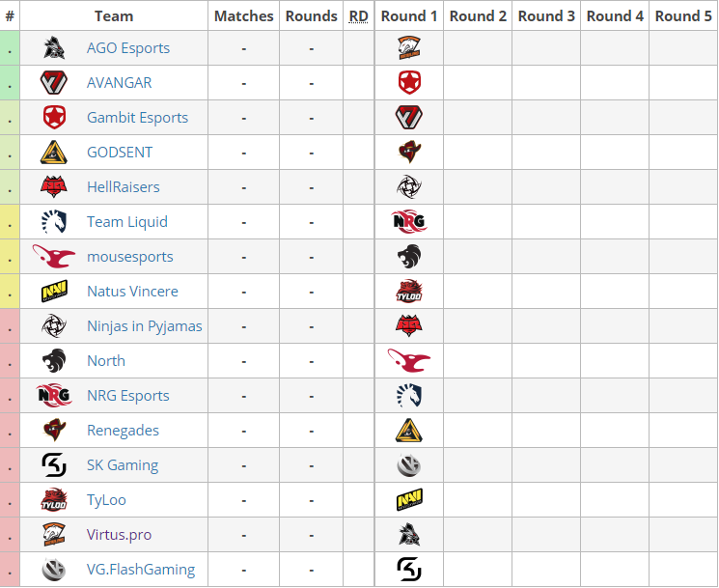This screenshot has height=588, width=719.
Task: Click the Matches column header
Action: (244, 16)
